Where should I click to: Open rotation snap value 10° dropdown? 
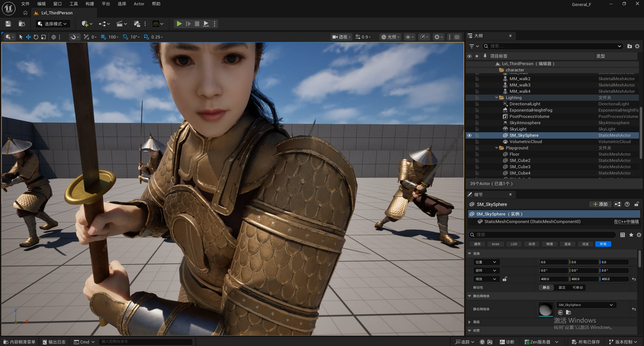click(x=135, y=37)
